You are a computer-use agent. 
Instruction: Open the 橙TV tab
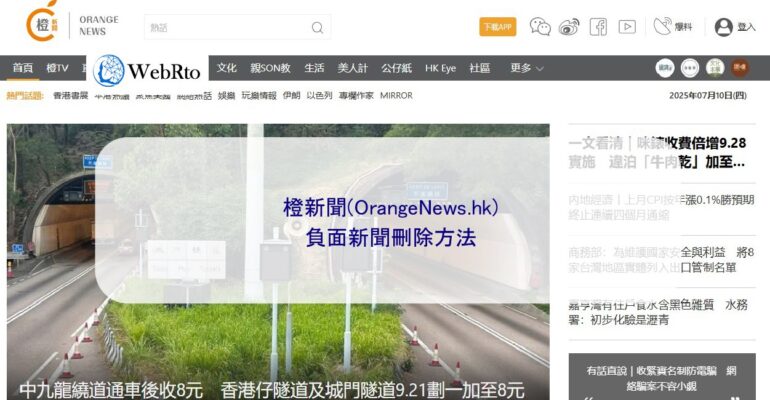pos(57,68)
